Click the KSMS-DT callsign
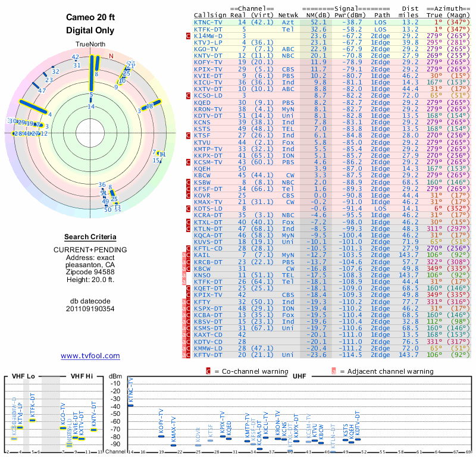476x457 pixels. pyautogui.click(x=208, y=328)
